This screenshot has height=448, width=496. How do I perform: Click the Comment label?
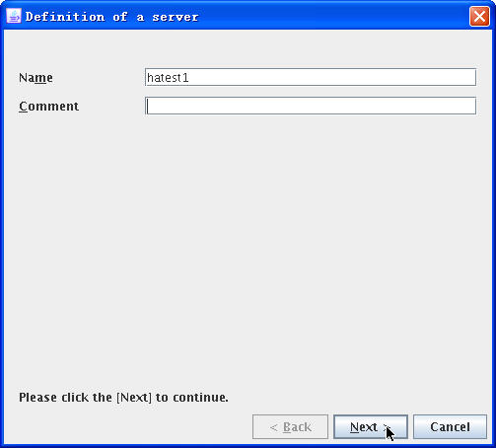[48, 107]
